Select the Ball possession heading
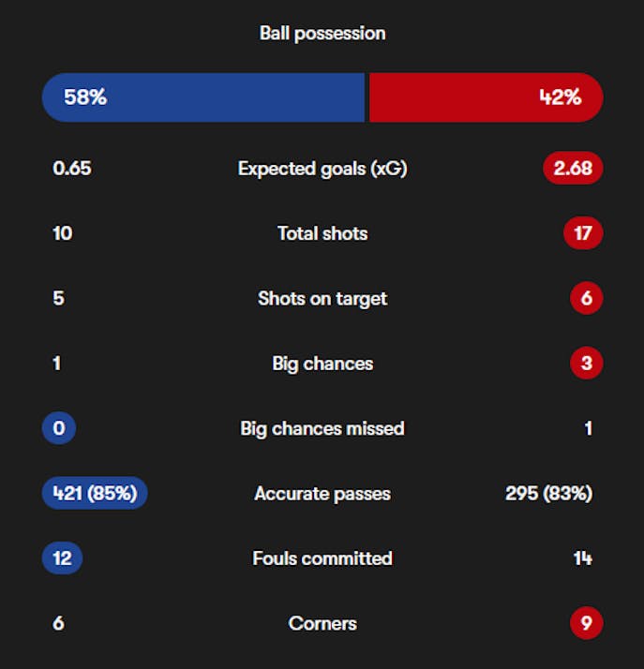 pyautogui.click(x=322, y=33)
